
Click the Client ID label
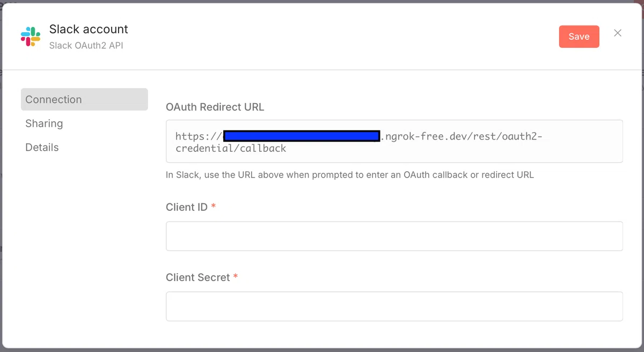pos(187,207)
